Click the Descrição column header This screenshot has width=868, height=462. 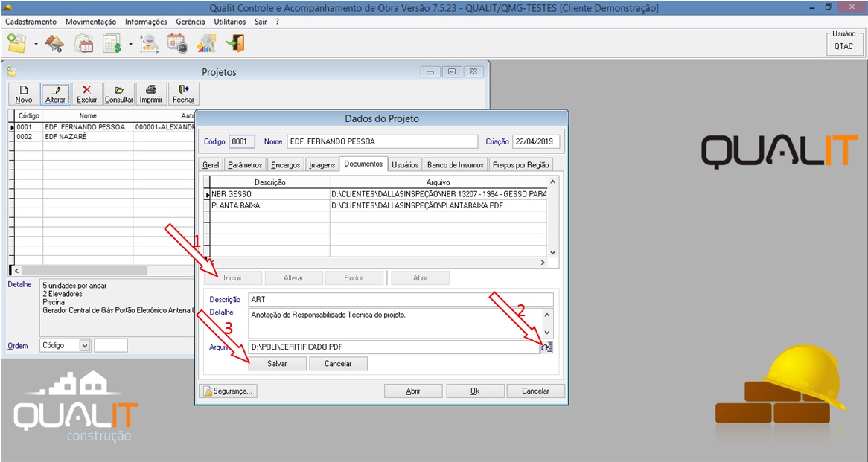270,182
